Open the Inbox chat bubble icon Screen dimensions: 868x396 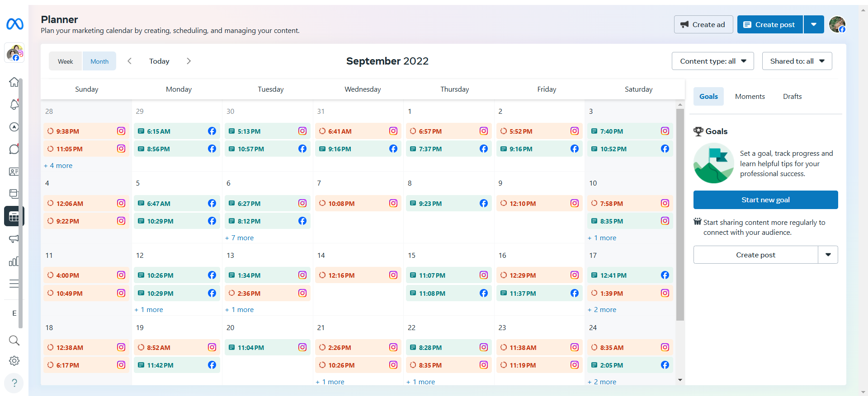coord(14,149)
